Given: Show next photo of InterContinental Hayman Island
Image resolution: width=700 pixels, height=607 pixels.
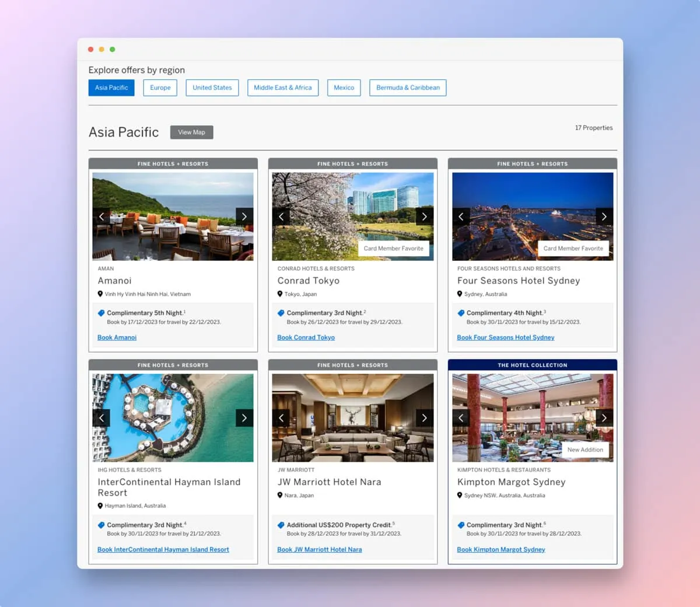Looking at the screenshot, I should [244, 418].
